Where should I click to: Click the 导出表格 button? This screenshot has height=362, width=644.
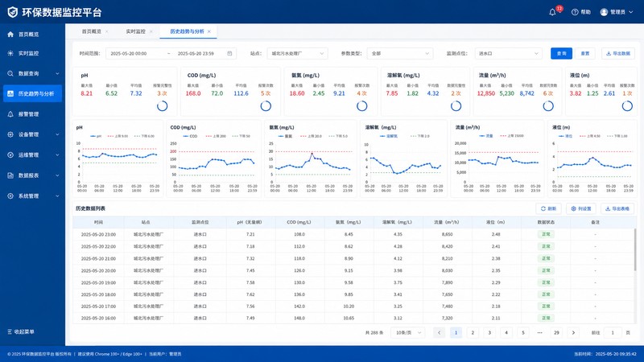[617, 208]
